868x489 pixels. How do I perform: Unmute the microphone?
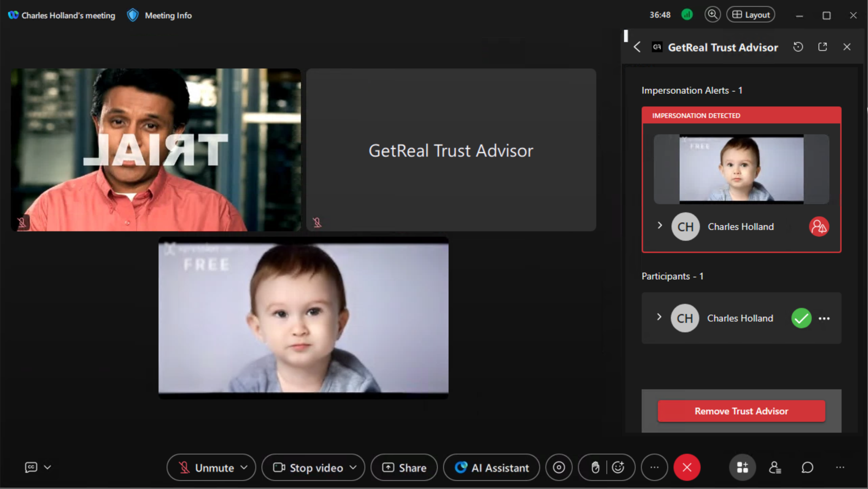[x=206, y=468]
